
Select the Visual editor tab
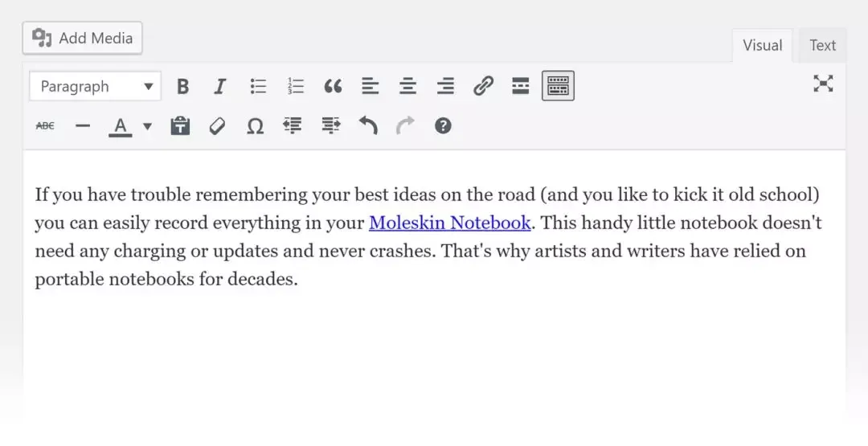[762, 46]
